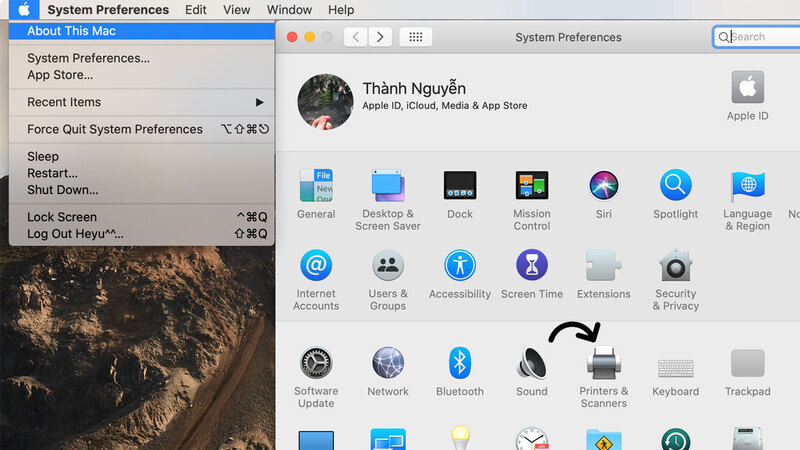The width and height of the screenshot is (800, 450).
Task: Select About This Mac
Action: click(x=141, y=31)
